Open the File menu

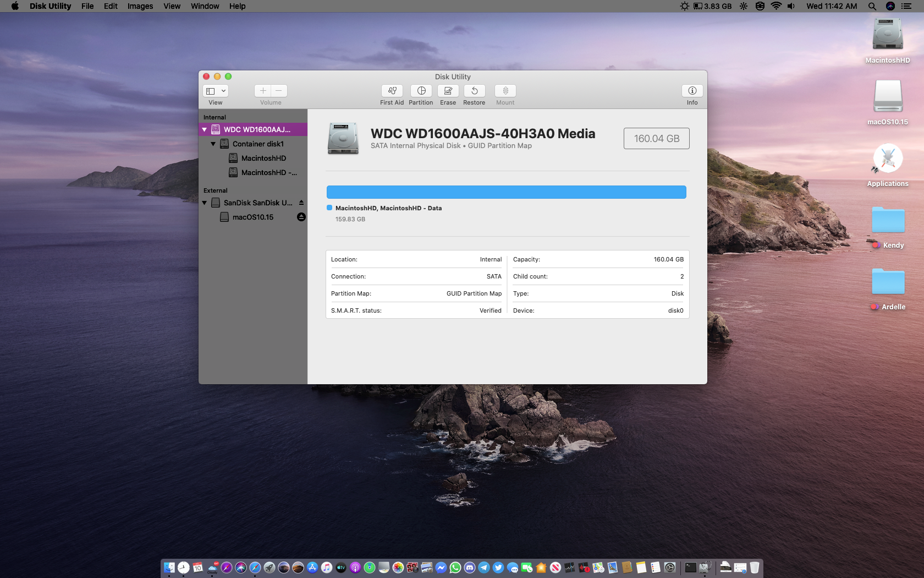[87, 6]
